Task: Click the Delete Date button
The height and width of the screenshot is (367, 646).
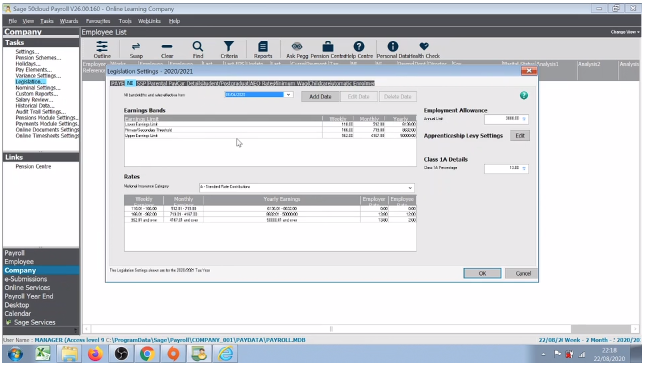Action: (398, 96)
